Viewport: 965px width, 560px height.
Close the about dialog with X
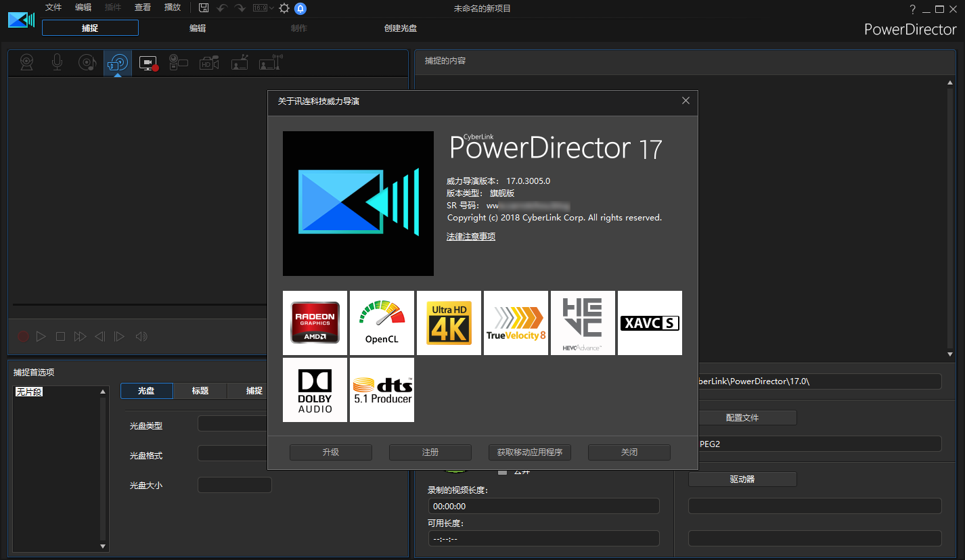point(686,101)
